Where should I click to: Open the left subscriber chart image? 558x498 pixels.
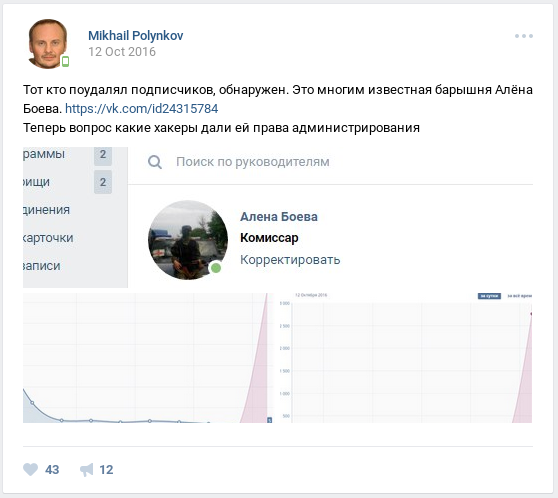(148, 358)
